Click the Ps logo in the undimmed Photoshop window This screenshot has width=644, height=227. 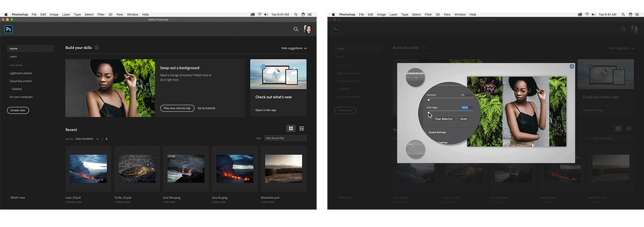[x=8, y=29]
